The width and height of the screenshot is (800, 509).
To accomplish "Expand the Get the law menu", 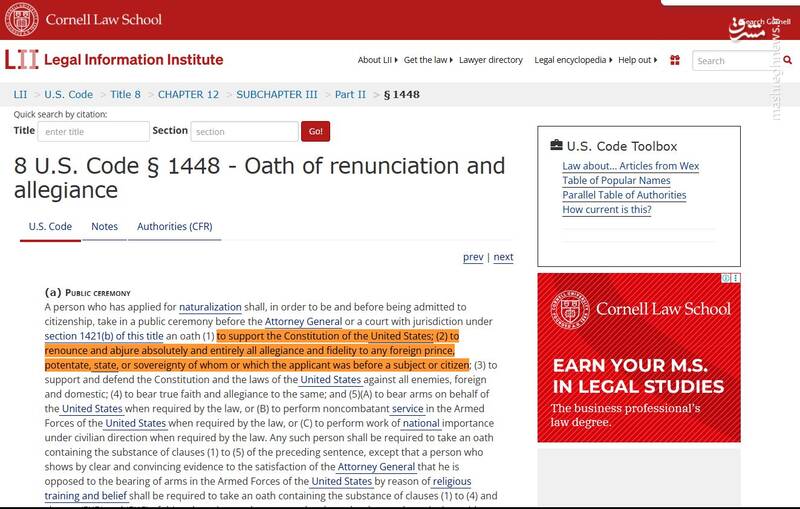I will pos(428,60).
